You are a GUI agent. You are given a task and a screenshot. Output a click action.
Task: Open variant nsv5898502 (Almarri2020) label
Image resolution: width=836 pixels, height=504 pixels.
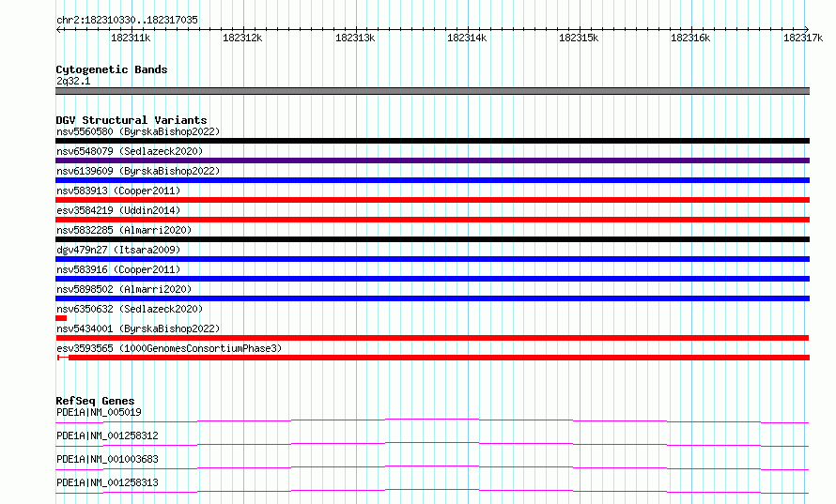point(124,289)
